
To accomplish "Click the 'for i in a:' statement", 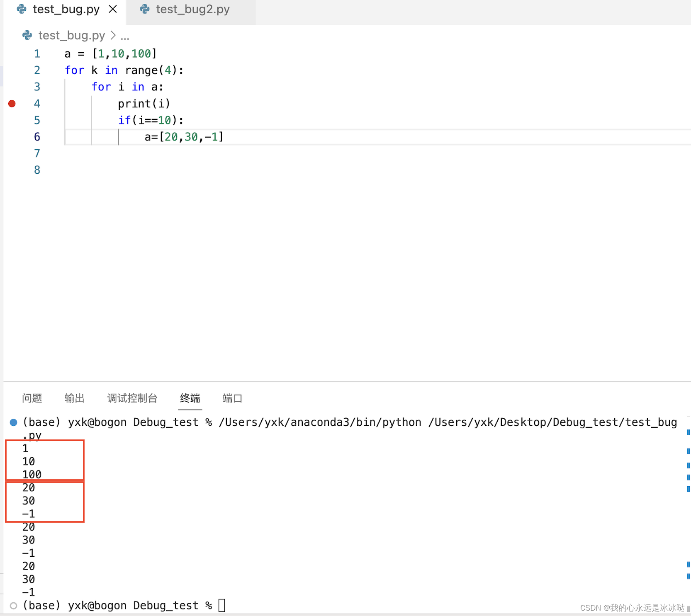I will coord(127,87).
